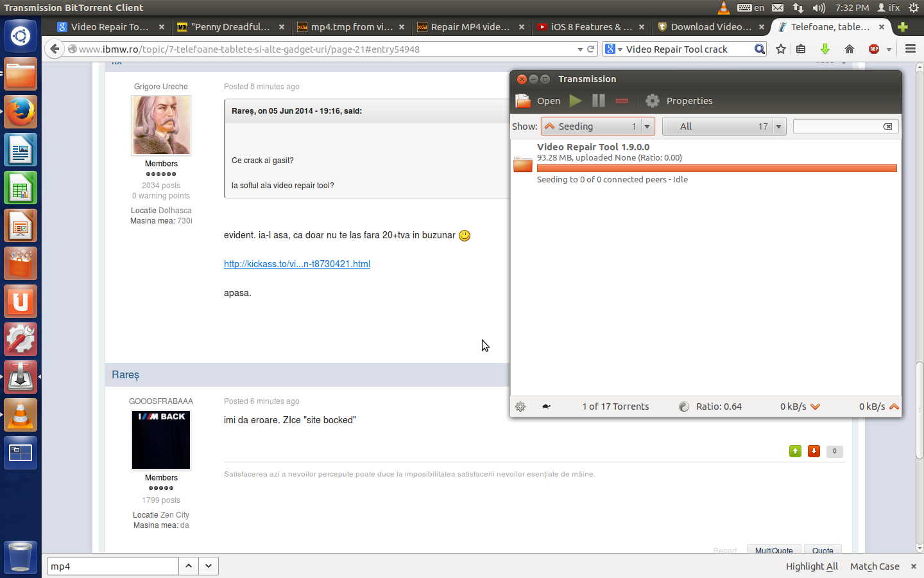The width and height of the screenshot is (924, 578).
Task: Click Grigore Ureche avatar image
Action: 161,125
